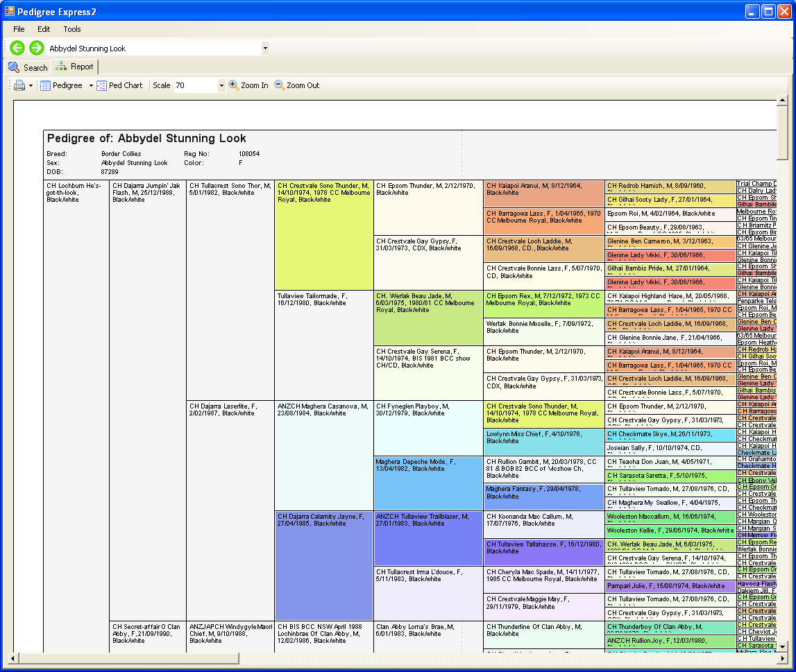The height and width of the screenshot is (672, 796).
Task: Click the Wooleston Kellie cell
Action: 670,531
